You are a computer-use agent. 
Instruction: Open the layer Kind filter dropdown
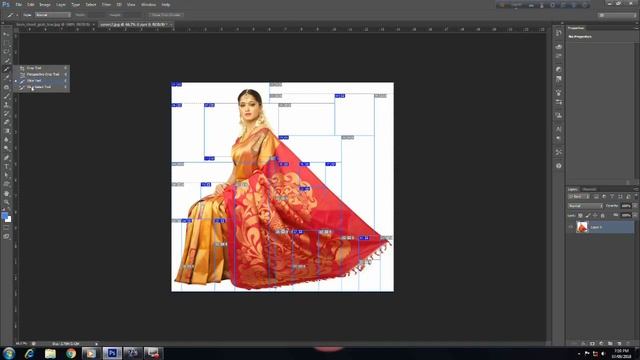579,197
